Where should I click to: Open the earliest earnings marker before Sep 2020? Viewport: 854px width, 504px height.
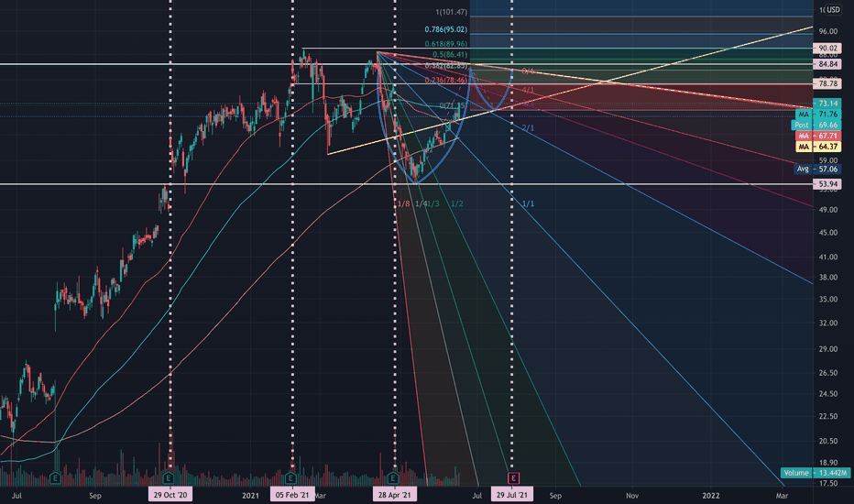55,478
